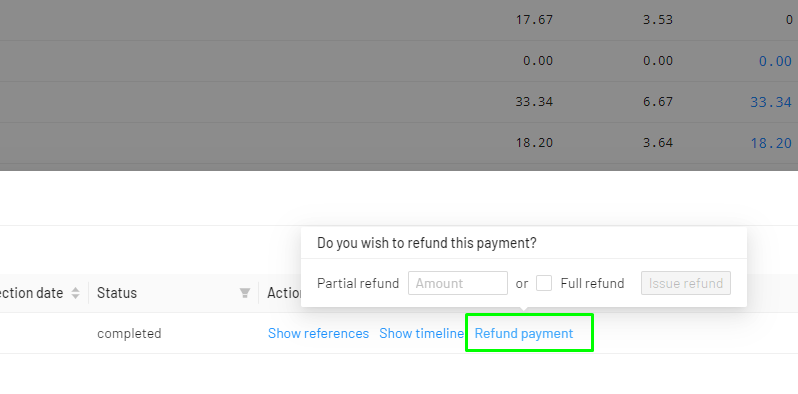Screen dimensions: 798x394
Task: Focus the partial refund Amount field
Action: (x=458, y=283)
